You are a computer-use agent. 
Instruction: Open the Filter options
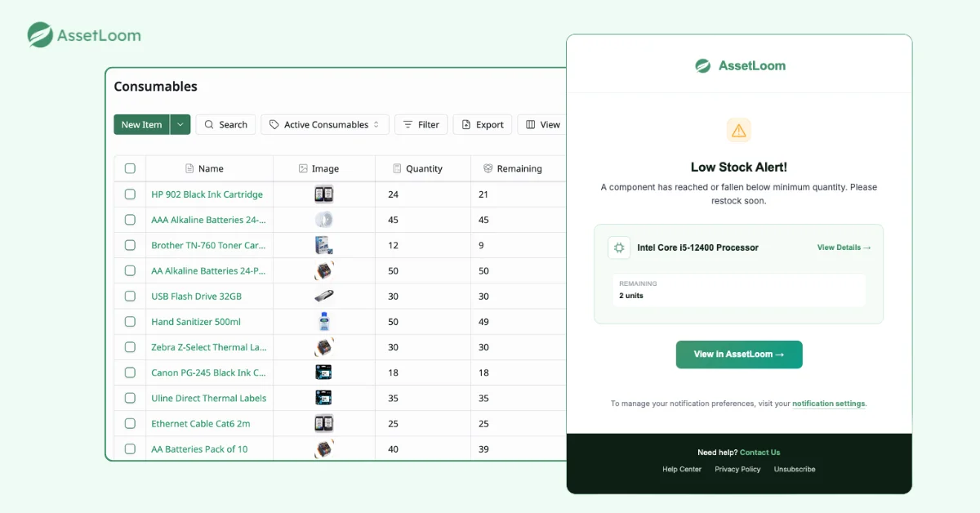[x=421, y=124]
